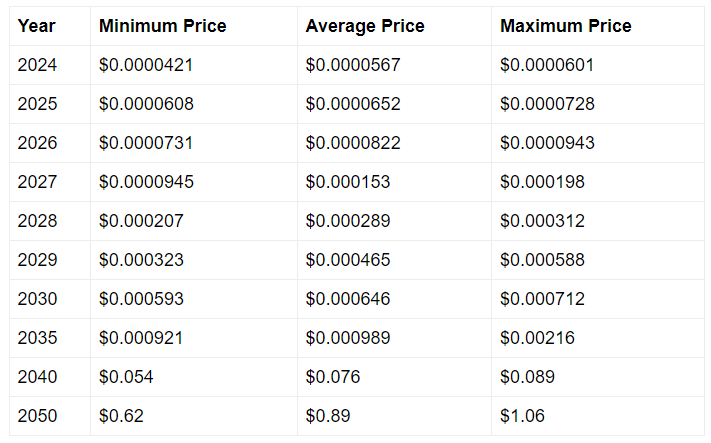Click the 2040 average price $0.076
The image size is (711, 443).
pos(333,377)
